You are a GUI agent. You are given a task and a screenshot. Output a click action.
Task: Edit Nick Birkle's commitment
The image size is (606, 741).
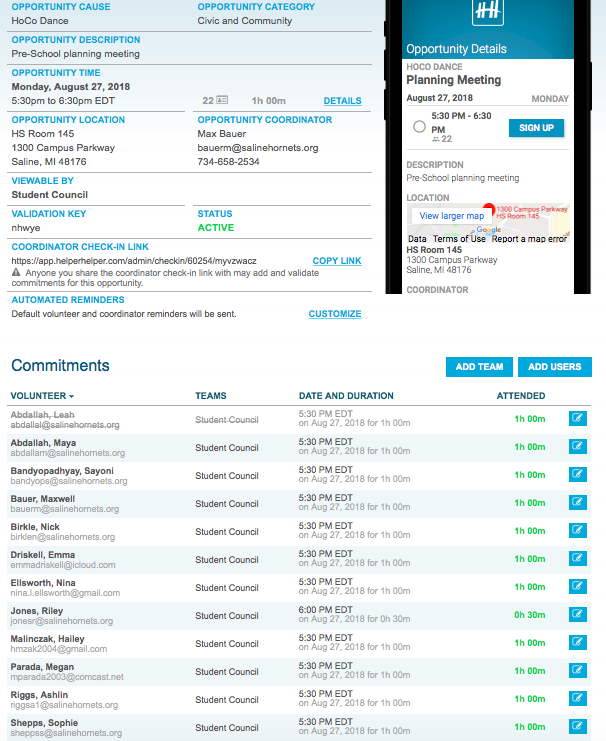(578, 530)
